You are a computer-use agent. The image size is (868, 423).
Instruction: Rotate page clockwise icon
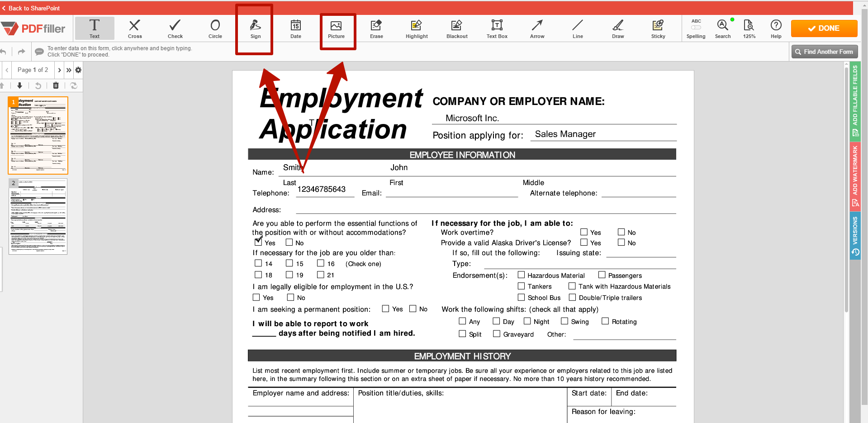click(74, 86)
